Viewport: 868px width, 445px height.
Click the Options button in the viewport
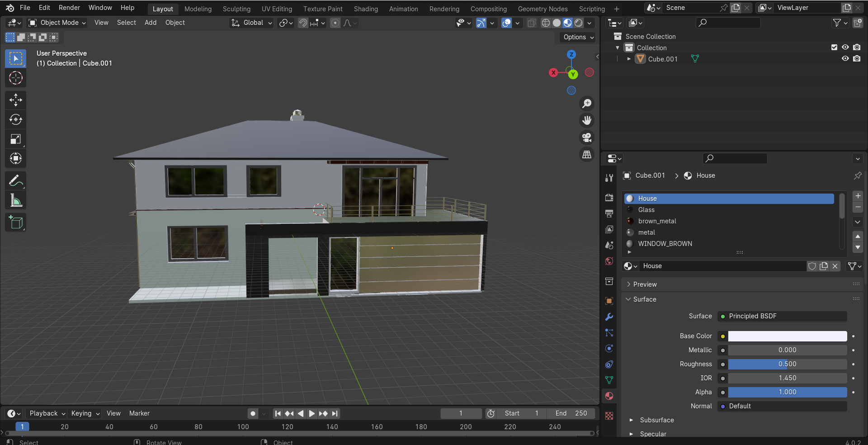coord(577,37)
